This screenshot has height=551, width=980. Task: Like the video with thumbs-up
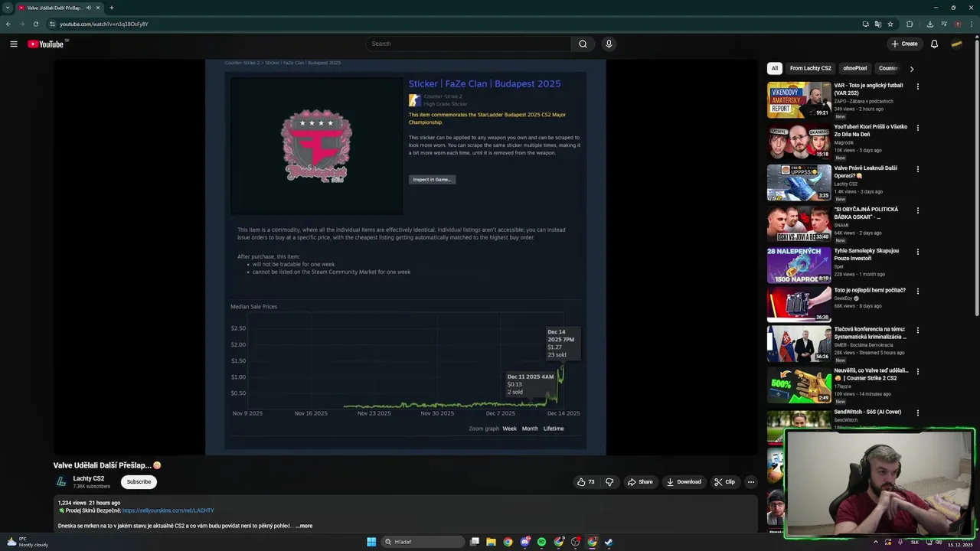coord(586,482)
